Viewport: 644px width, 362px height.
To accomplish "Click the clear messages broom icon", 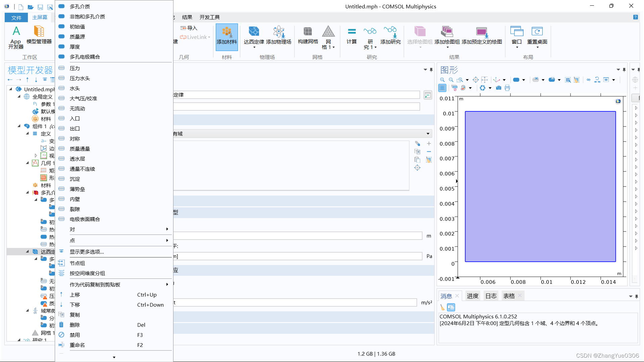I will point(442,307).
